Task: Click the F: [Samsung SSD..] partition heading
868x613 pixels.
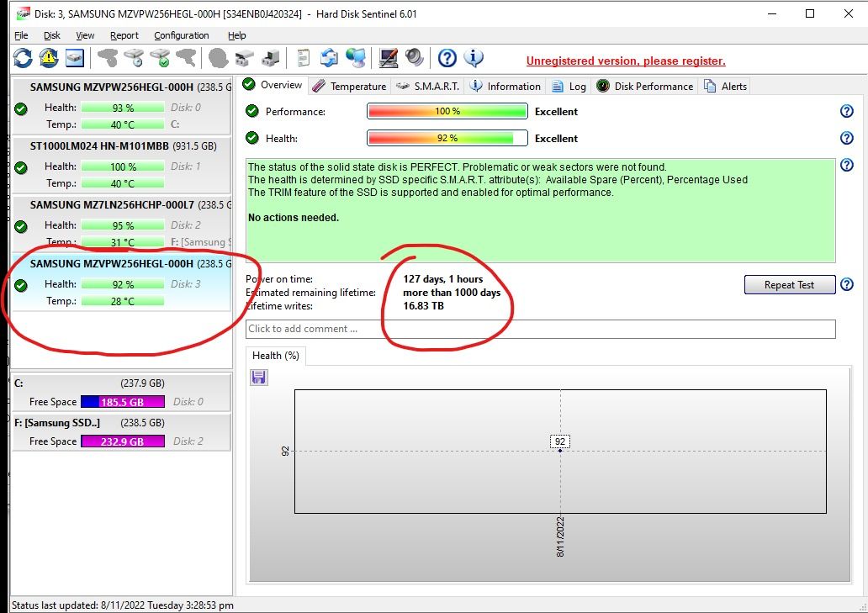Action: tap(89, 423)
